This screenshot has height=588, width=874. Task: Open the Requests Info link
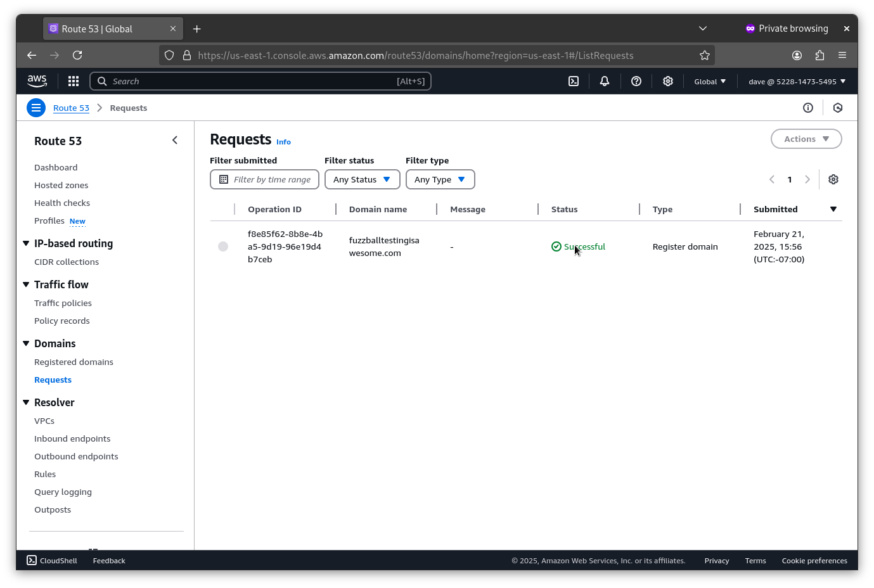coord(283,142)
